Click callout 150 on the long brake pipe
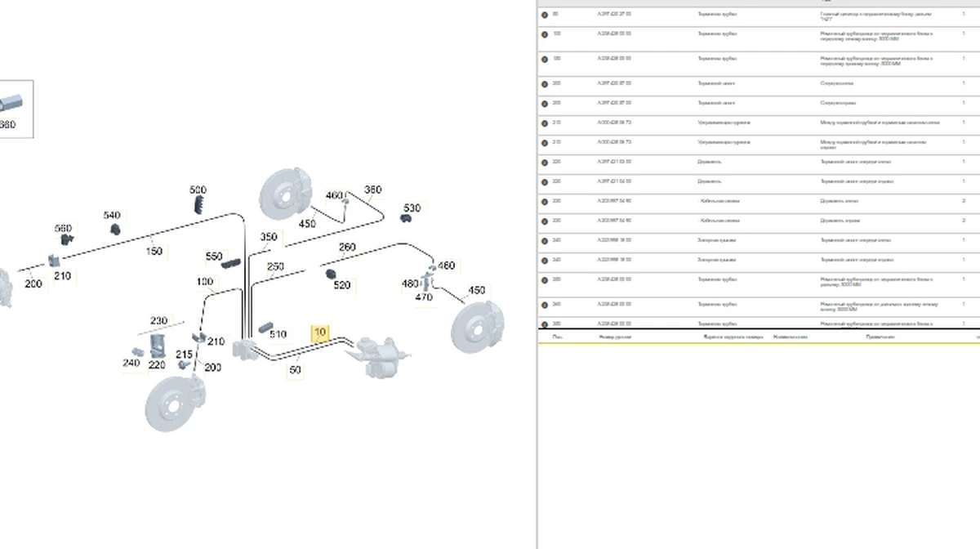Image resolution: width=980 pixels, height=549 pixels. pos(154,252)
